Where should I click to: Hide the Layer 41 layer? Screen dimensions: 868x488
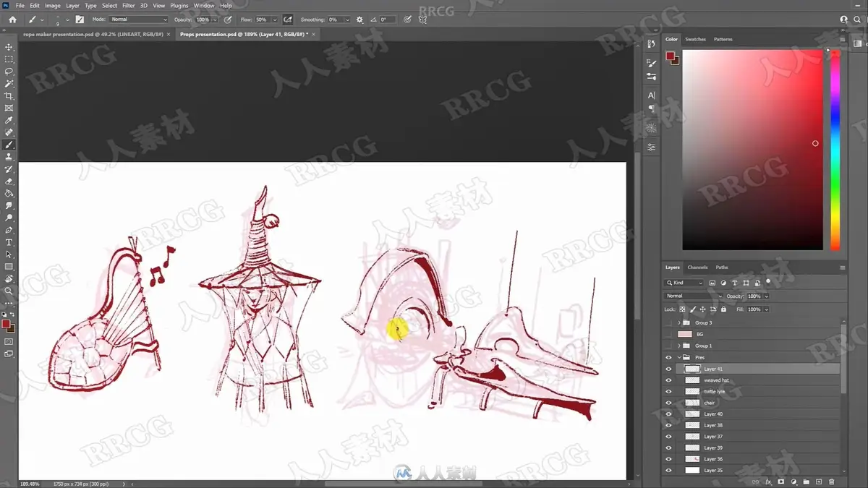tap(668, 369)
